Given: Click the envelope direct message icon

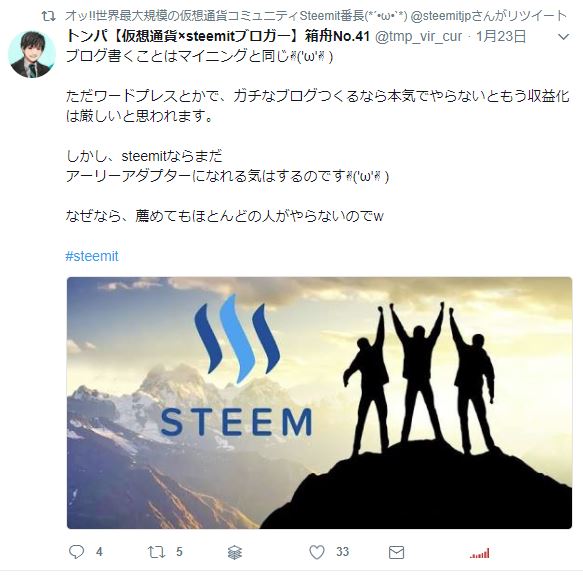Looking at the screenshot, I should (396, 552).
